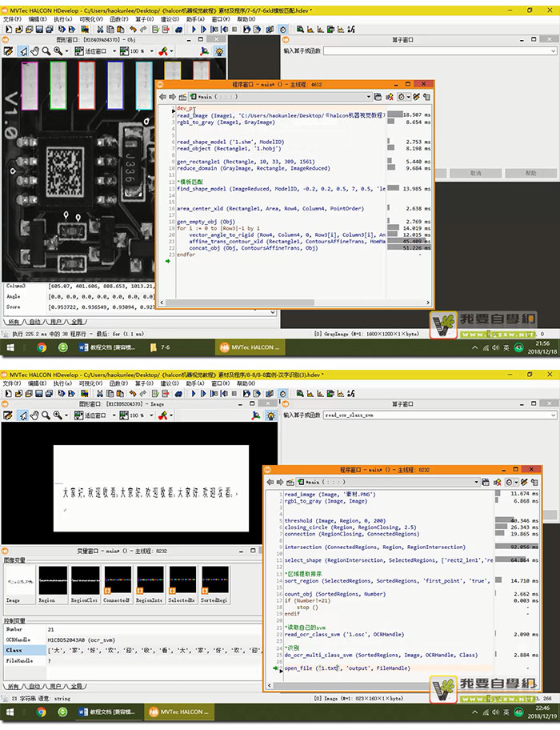
Task: Click the back arrow in the program window of thread 8232
Action: [x=270, y=482]
